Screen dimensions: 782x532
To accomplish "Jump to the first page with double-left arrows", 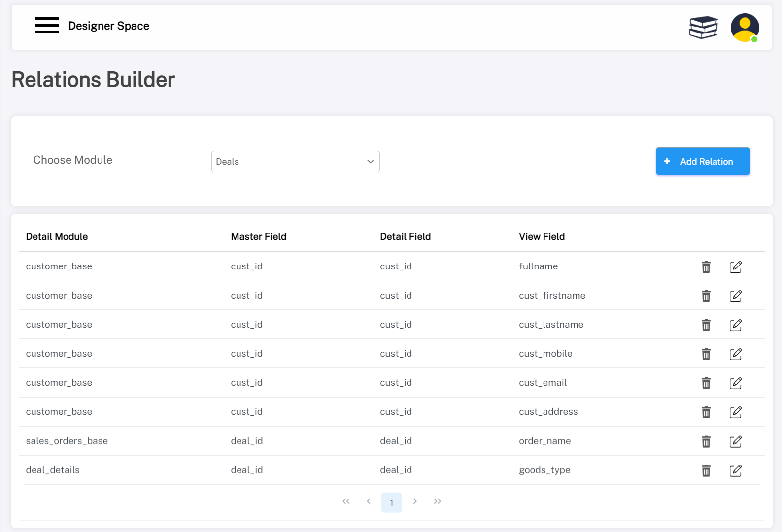I will click(x=346, y=501).
